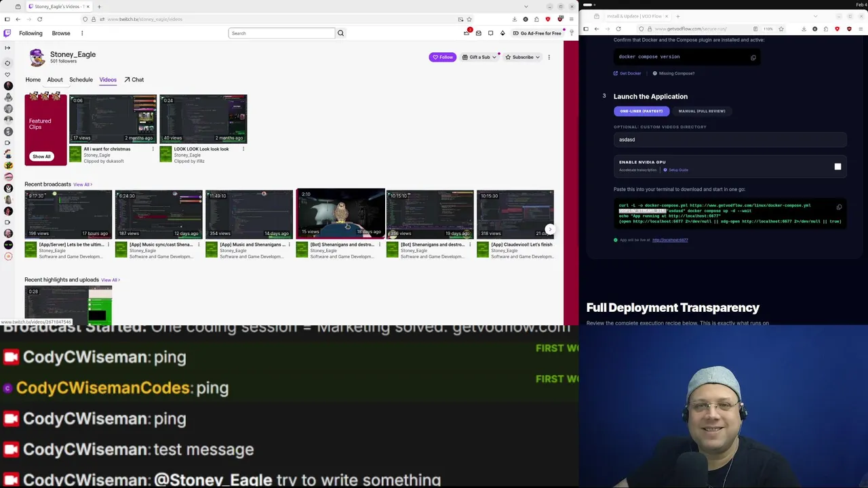Image resolution: width=868 pixels, height=488 pixels.
Task: Open the Twitch whispers chat bubble icon
Action: 490,33
